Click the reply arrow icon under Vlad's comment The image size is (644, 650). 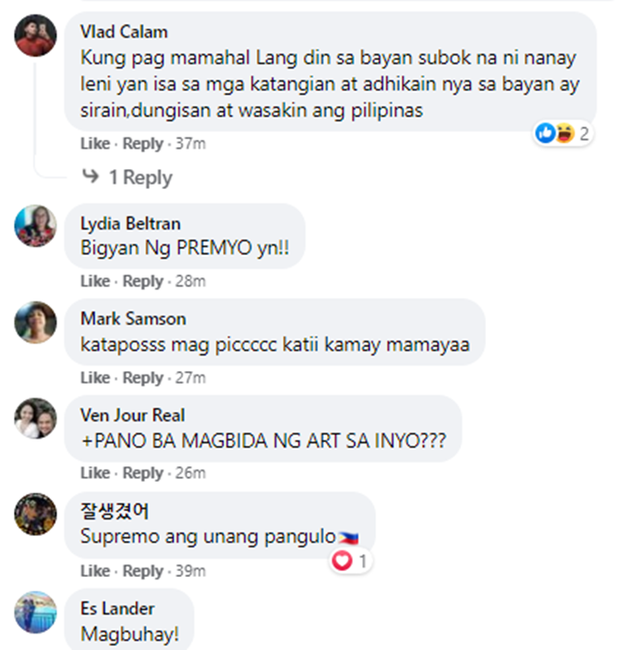(90, 176)
